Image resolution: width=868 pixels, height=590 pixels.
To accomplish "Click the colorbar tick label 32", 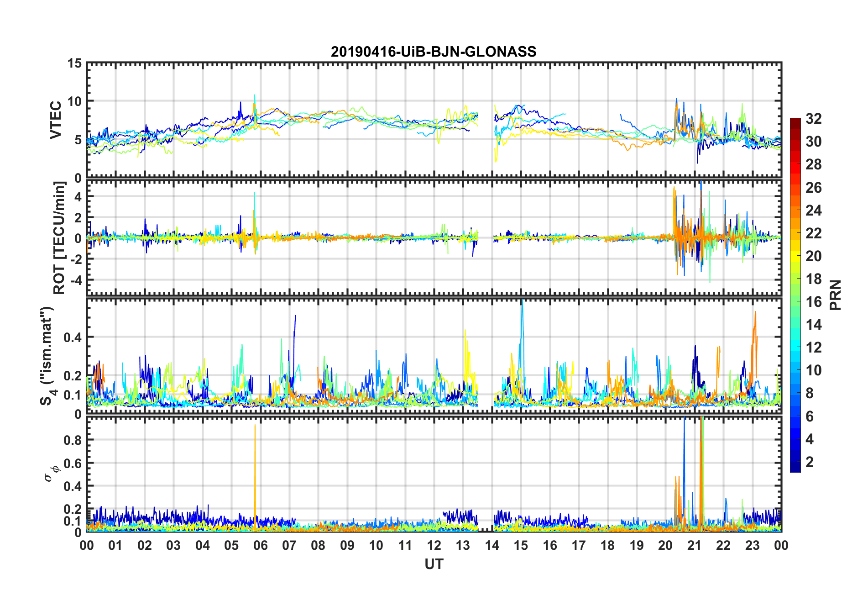I will (x=813, y=119).
